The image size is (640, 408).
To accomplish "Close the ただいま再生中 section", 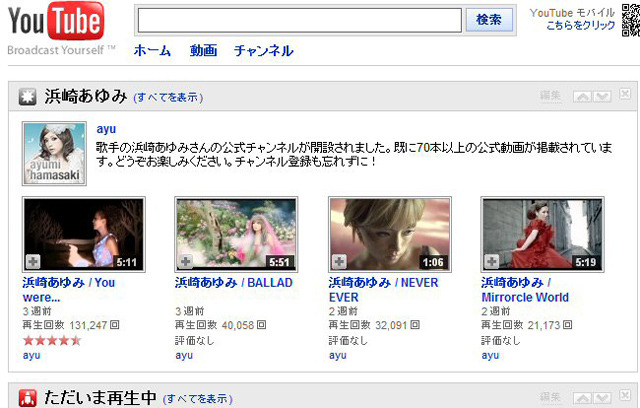I will pyautogui.click(x=625, y=395).
